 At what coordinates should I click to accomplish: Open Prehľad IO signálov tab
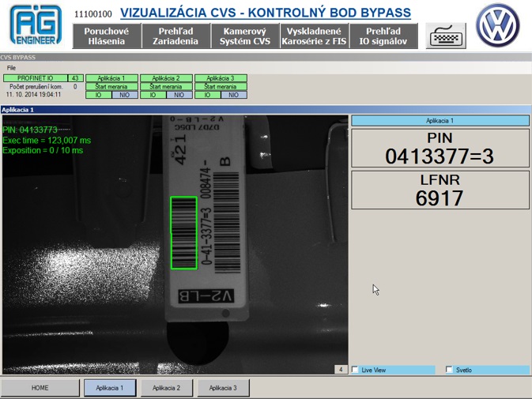click(x=383, y=36)
